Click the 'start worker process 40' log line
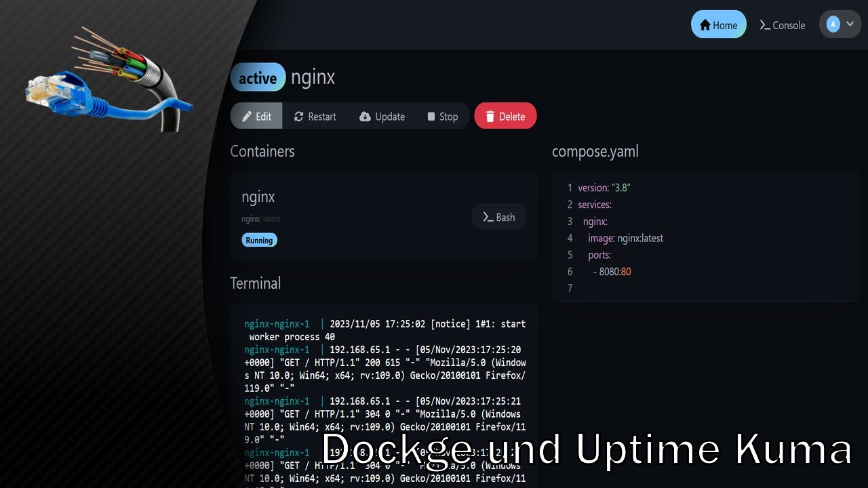Screen dimensions: 868x488 click(x=384, y=330)
